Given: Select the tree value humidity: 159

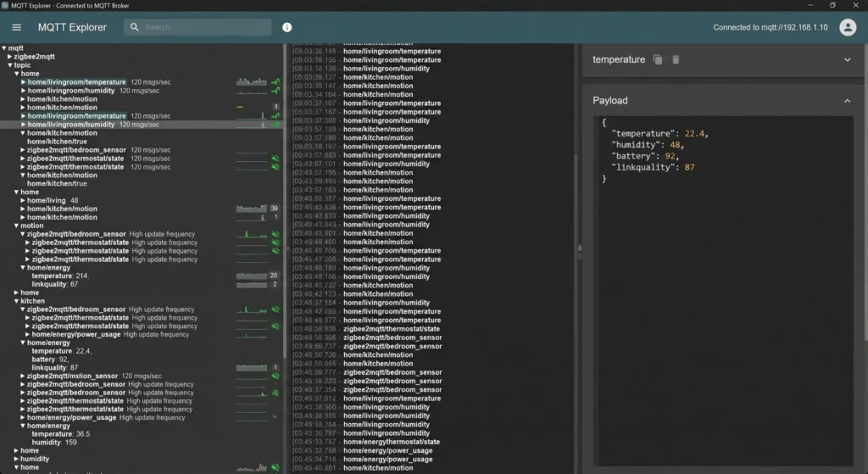Looking at the screenshot, I should 53,443.
